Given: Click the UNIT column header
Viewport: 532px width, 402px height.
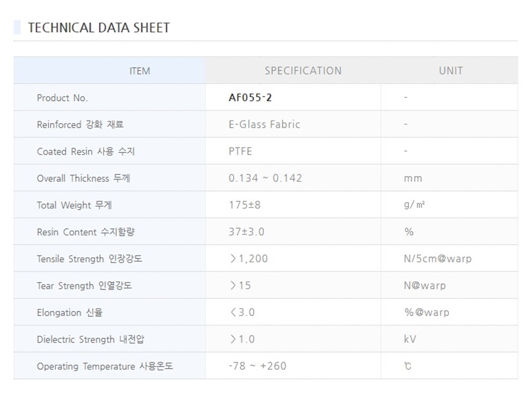Looking at the screenshot, I should point(450,71).
